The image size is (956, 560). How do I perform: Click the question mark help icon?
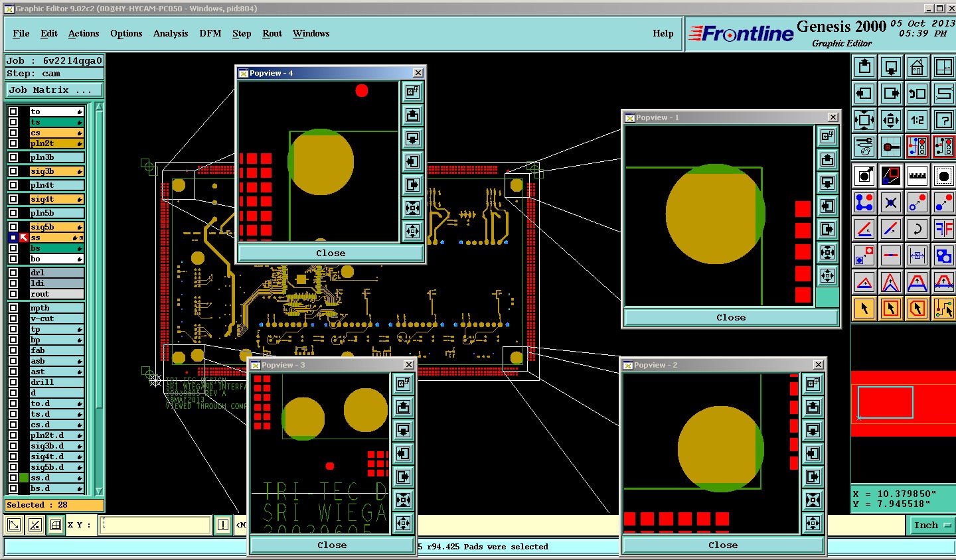pos(943,120)
